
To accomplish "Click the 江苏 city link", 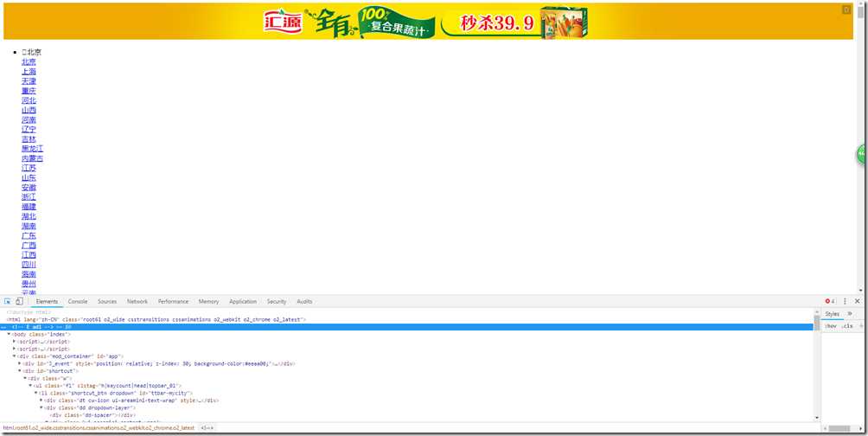I will point(29,168).
